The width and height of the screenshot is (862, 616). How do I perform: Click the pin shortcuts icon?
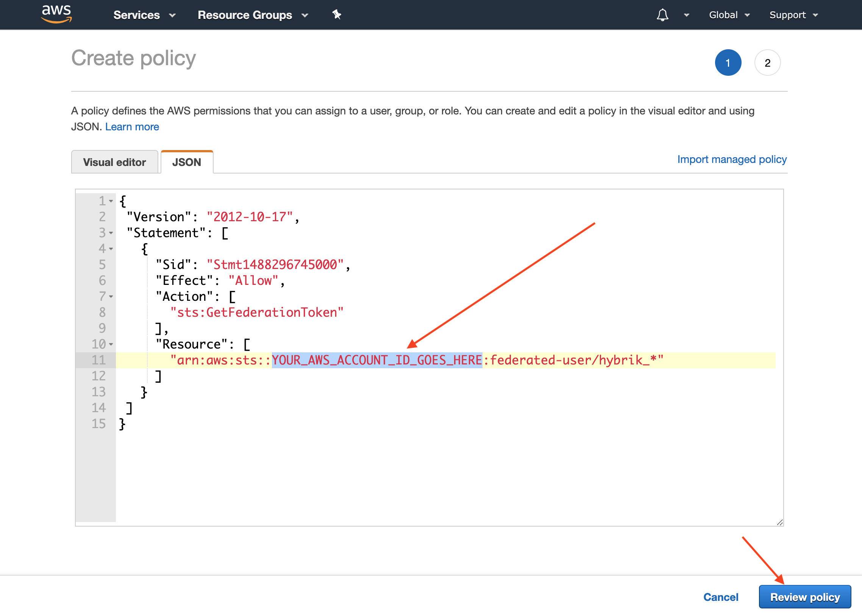click(x=337, y=15)
